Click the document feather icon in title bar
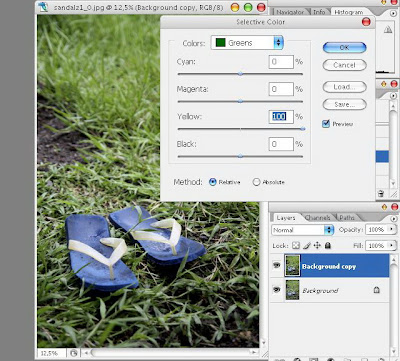Viewport: 400px width, 361px height. tap(43, 6)
